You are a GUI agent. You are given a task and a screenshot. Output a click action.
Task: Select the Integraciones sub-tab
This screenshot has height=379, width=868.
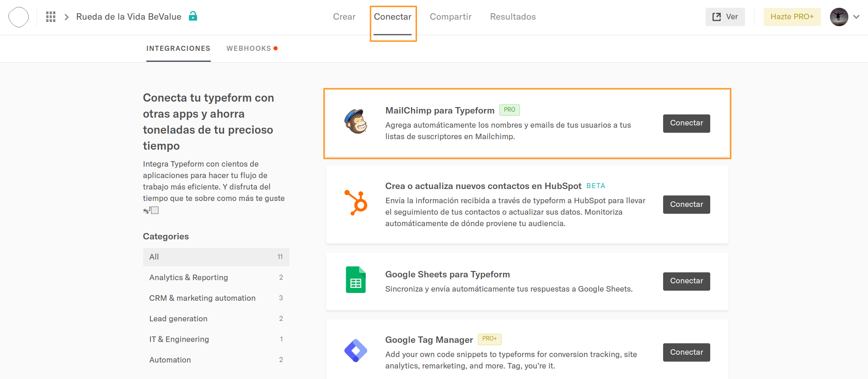(178, 49)
